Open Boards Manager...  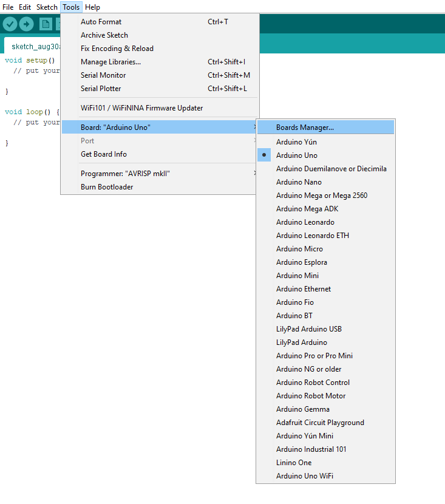(326, 128)
